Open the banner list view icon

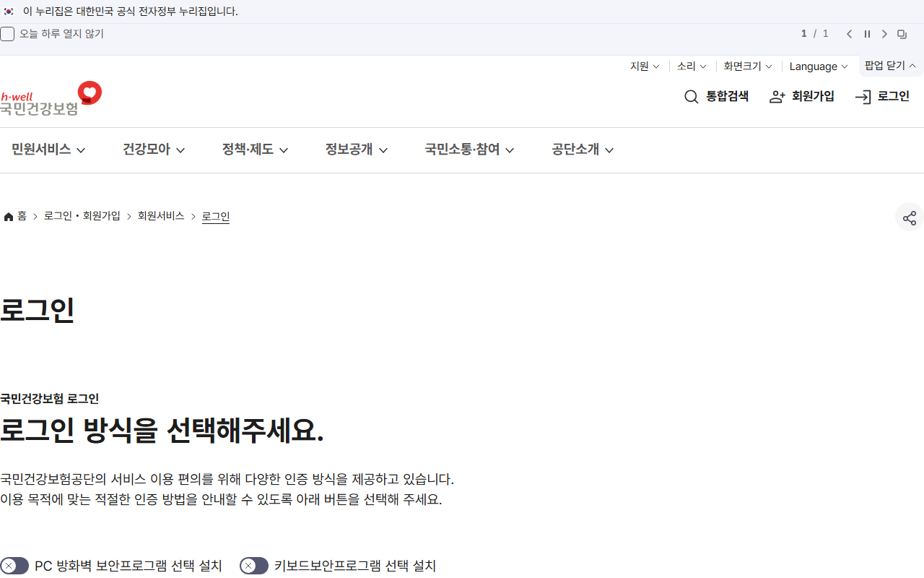[x=902, y=33]
